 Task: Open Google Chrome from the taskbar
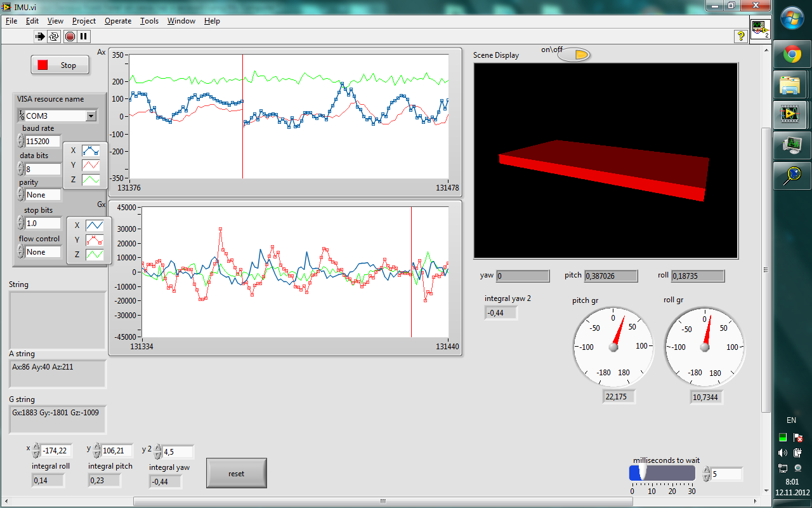pos(791,55)
